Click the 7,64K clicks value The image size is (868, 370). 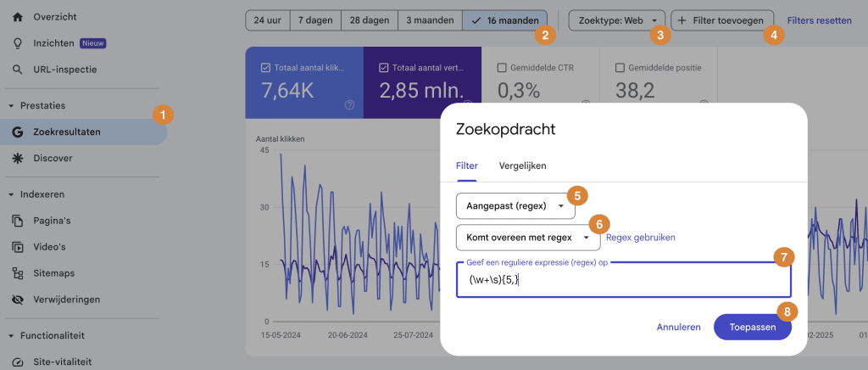[287, 91]
